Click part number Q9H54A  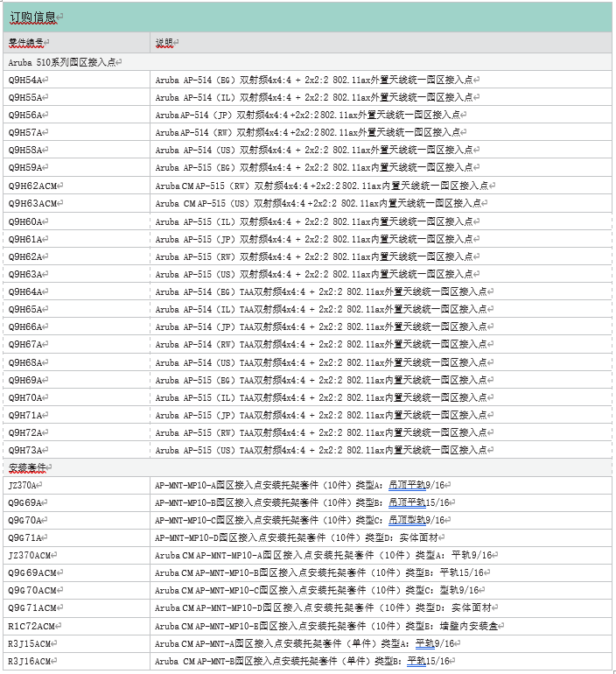[x=25, y=80]
